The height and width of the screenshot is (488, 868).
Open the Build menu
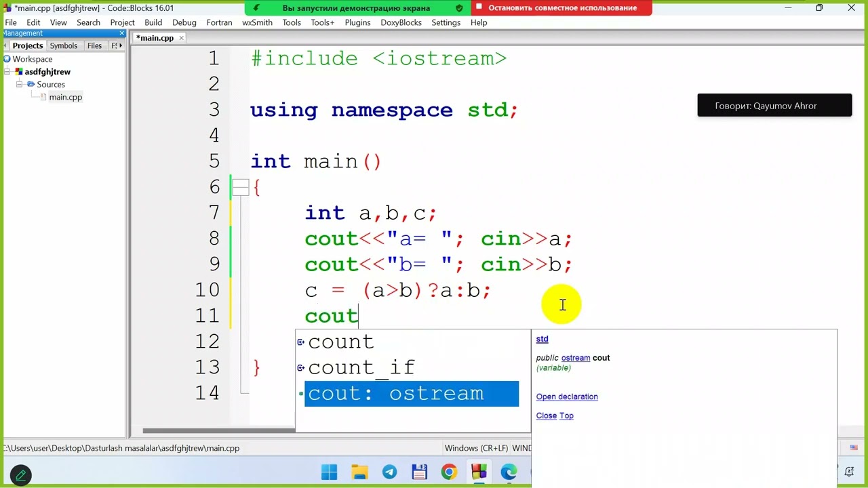pyautogui.click(x=153, y=22)
